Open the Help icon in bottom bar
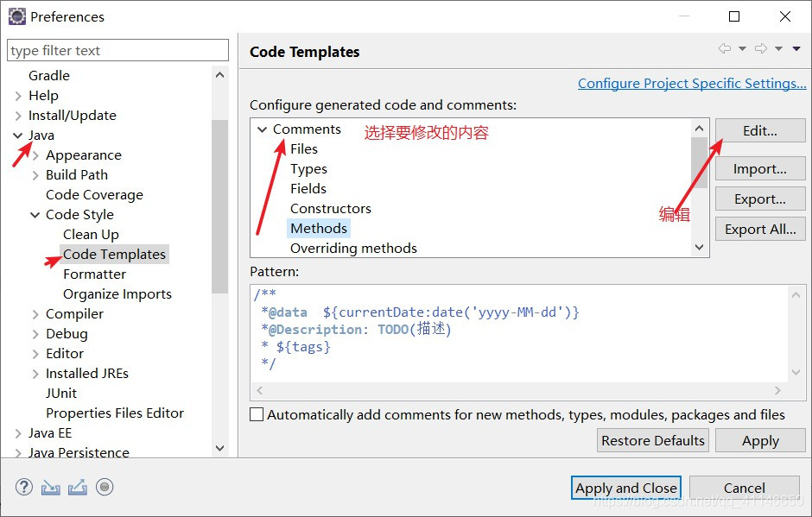Viewport: 812px width, 517px height. pos(24,487)
